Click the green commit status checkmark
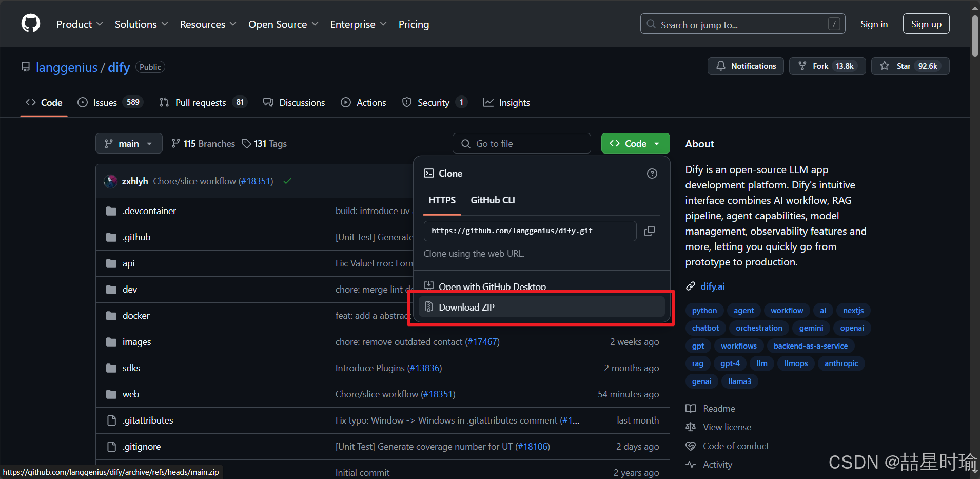Viewport: 980px width, 479px height. click(x=287, y=181)
